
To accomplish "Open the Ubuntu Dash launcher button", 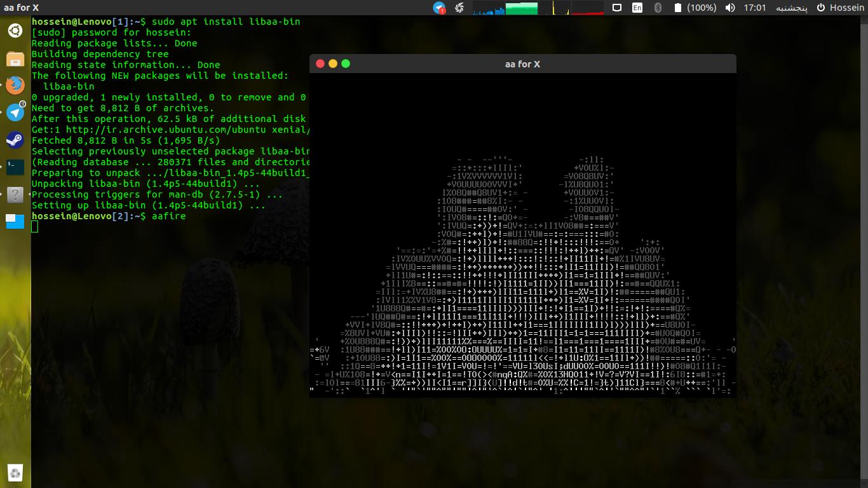I will 15,30.
